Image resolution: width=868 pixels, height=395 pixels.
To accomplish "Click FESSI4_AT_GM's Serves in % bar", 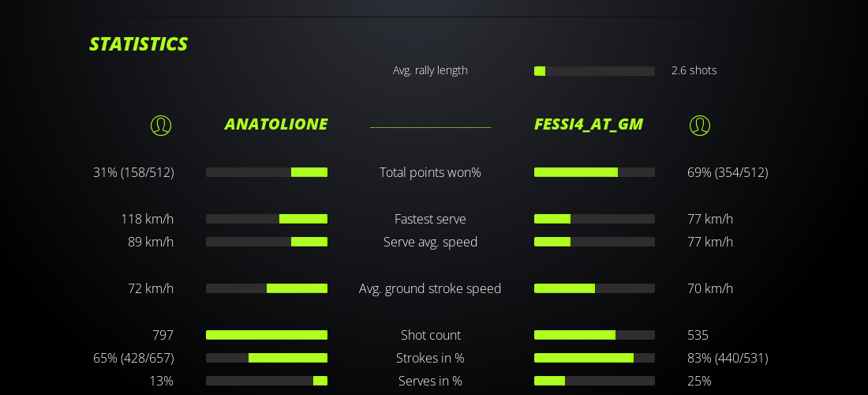I will [x=594, y=381].
